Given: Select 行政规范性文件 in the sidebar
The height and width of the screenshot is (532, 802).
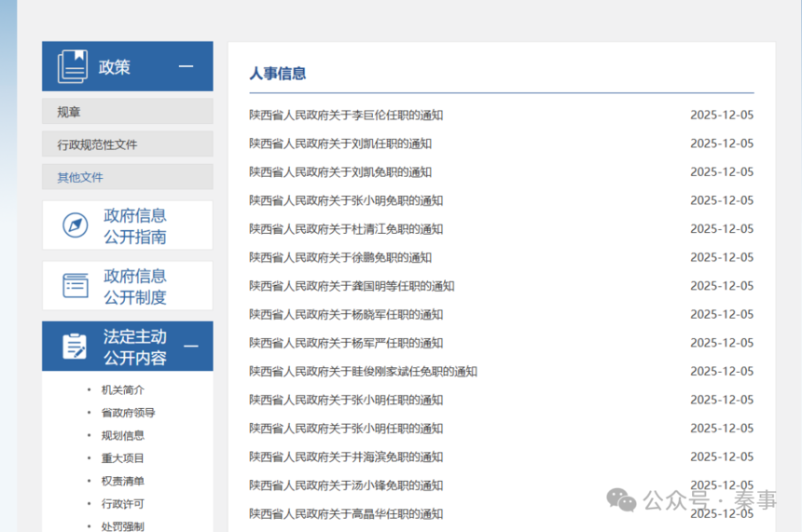Looking at the screenshot, I should (x=97, y=144).
